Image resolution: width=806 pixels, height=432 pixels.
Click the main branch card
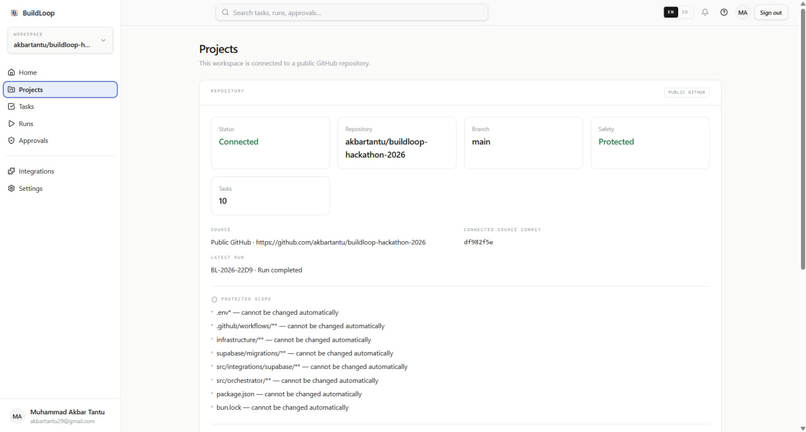click(523, 142)
